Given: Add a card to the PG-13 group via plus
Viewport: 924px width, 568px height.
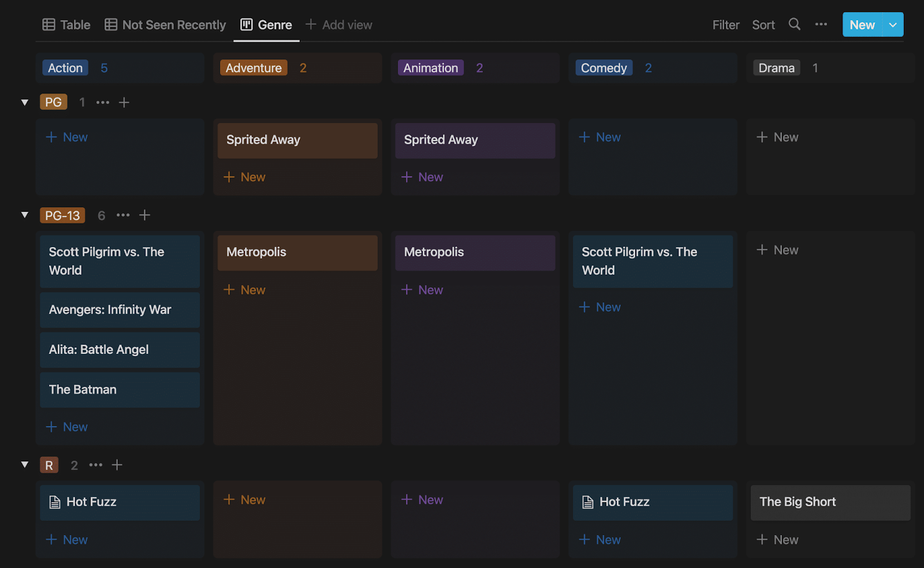Looking at the screenshot, I should click(x=145, y=215).
